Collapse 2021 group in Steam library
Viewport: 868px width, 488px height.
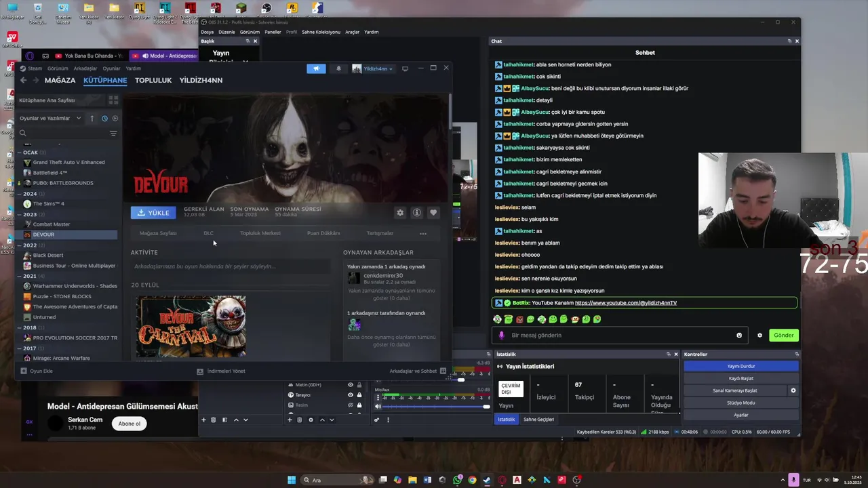pyautogui.click(x=19, y=276)
